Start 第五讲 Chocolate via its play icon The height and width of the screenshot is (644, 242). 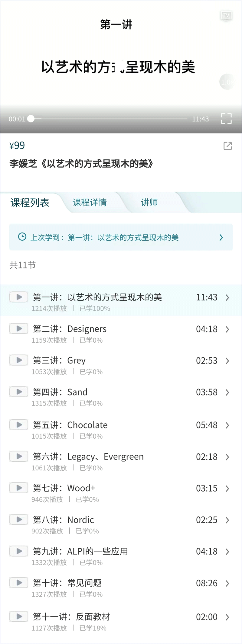(x=19, y=425)
